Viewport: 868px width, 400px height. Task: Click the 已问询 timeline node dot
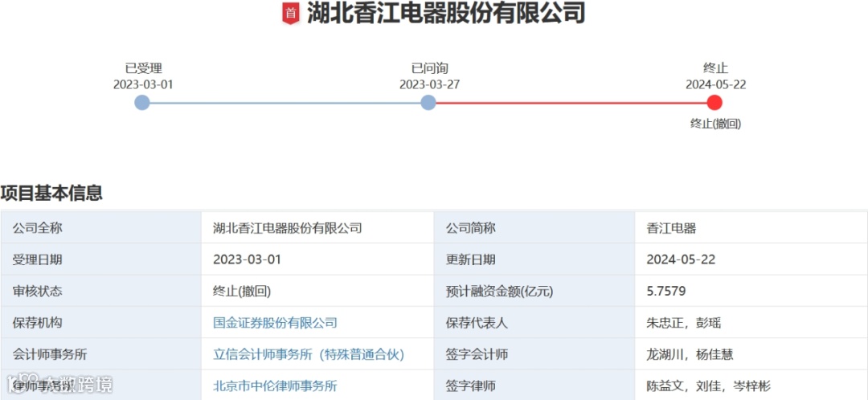click(428, 102)
